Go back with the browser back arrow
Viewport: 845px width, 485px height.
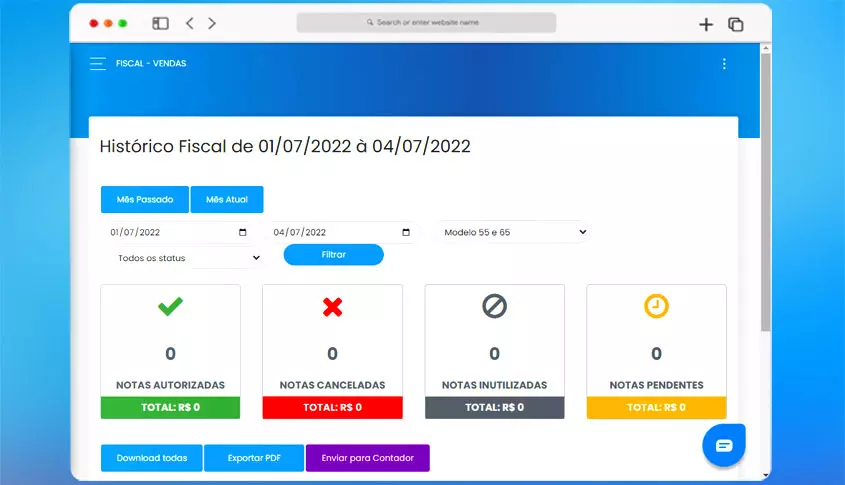coord(190,23)
